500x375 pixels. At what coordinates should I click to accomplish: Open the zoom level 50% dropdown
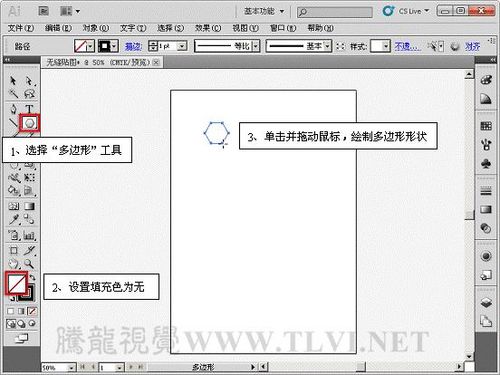tap(71, 368)
